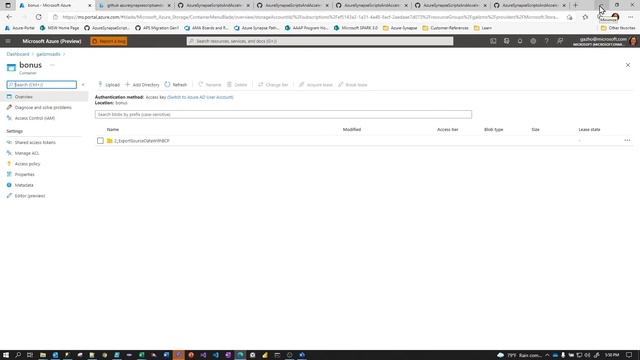Viewport: 640px width, 360px height.
Task: Open the Azure Portal bookmark
Action: [x=20, y=28]
